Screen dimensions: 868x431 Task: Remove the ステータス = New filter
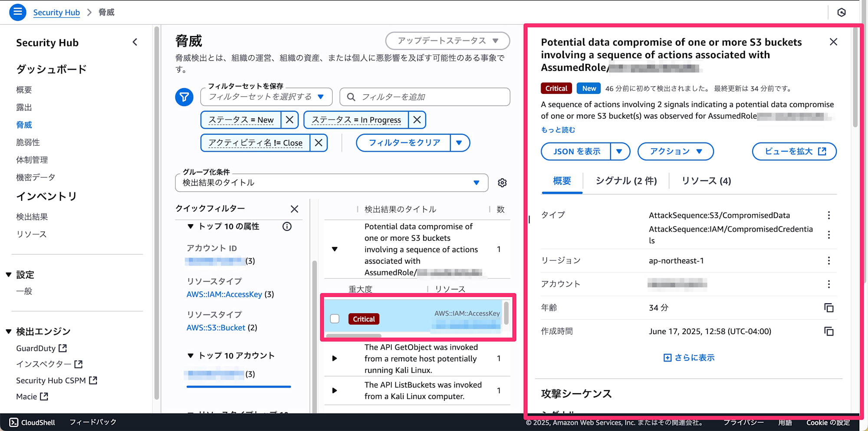coord(289,119)
